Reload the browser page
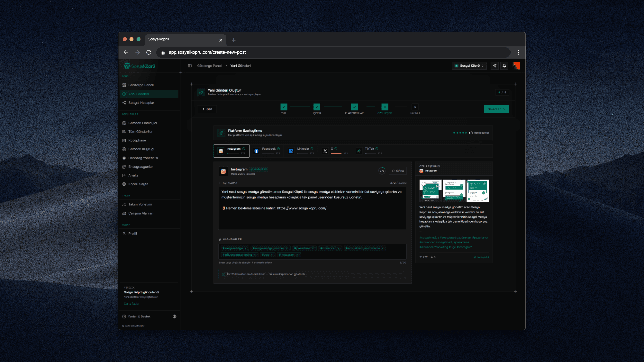Screen dimensions: 644x362 click(149, 52)
